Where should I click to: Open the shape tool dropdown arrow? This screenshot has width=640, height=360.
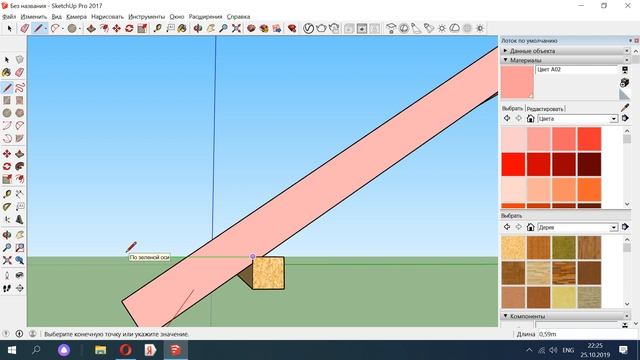[x=80, y=29]
